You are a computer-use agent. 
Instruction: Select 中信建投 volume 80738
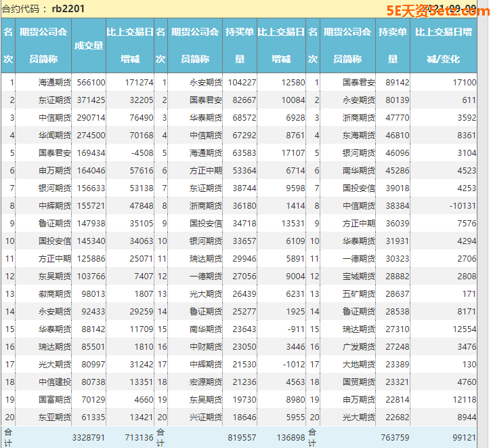point(93,382)
